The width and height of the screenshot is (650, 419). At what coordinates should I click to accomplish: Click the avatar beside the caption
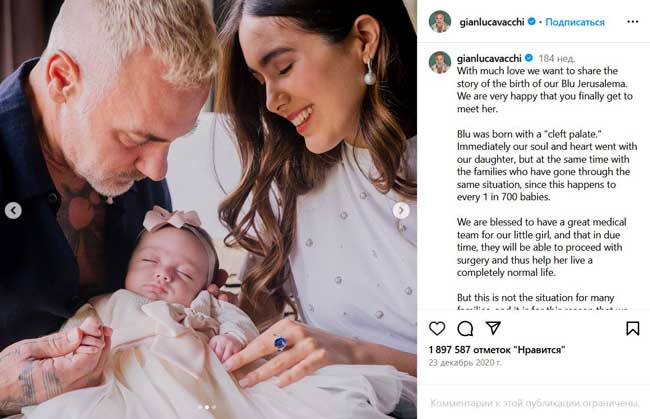click(x=439, y=62)
